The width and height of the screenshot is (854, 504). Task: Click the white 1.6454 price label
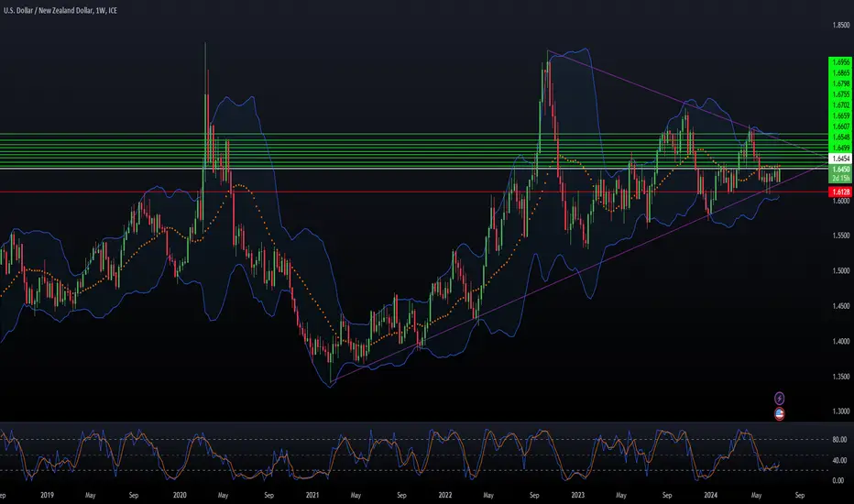[x=840, y=159]
